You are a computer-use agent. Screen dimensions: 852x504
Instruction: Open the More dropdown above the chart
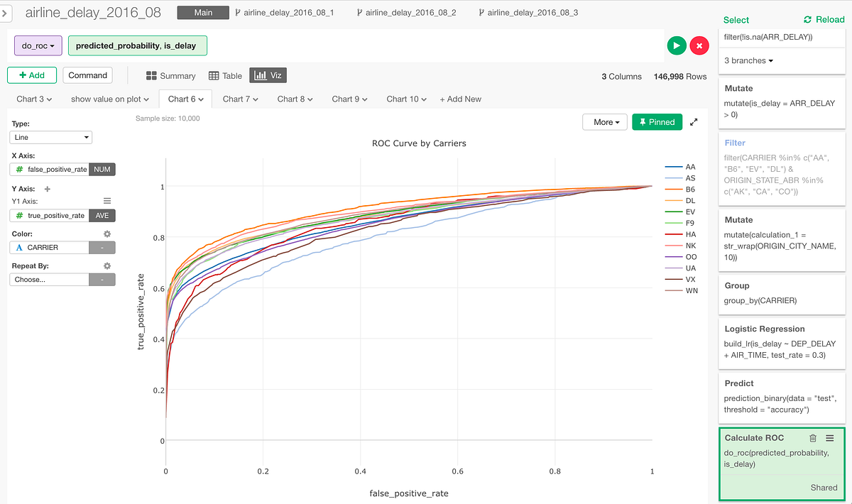click(604, 121)
